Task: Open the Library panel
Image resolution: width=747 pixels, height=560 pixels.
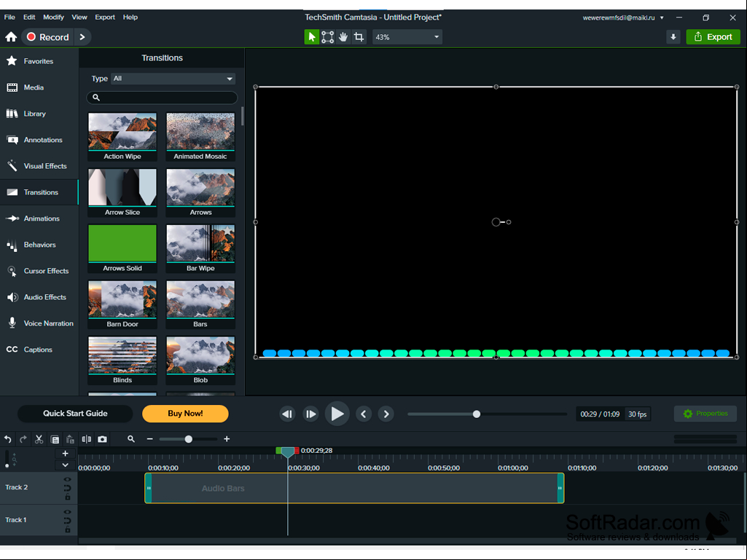Action: (x=39, y=114)
